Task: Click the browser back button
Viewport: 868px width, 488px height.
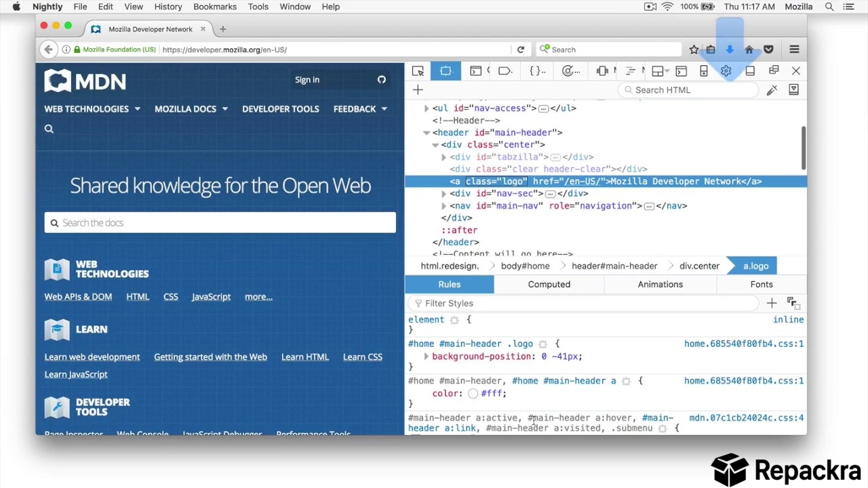Action: pyautogui.click(x=48, y=49)
